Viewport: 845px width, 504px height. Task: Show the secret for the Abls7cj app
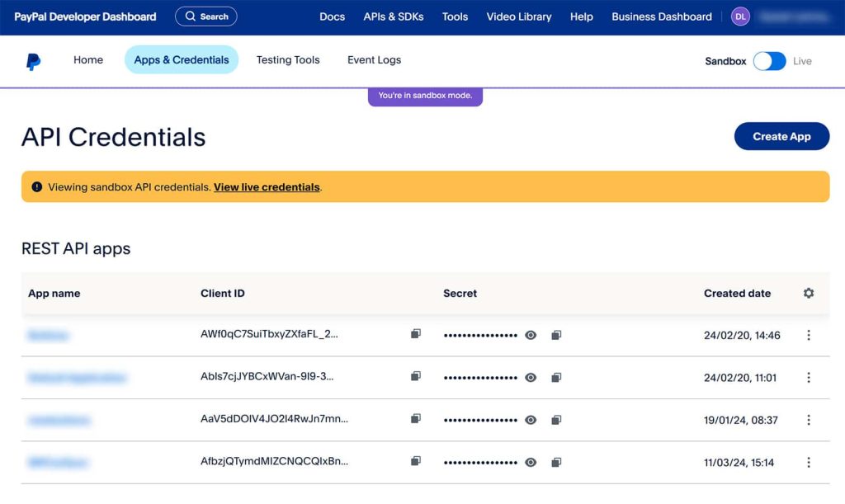point(531,377)
